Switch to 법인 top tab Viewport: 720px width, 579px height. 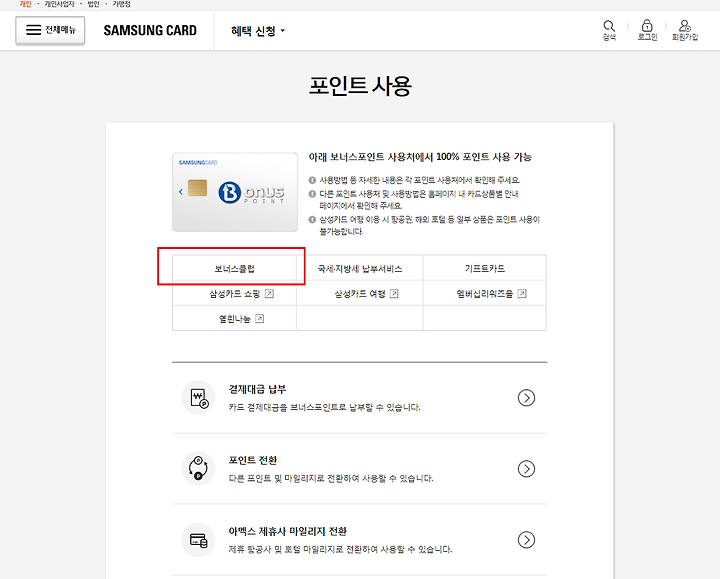tap(93, 4)
